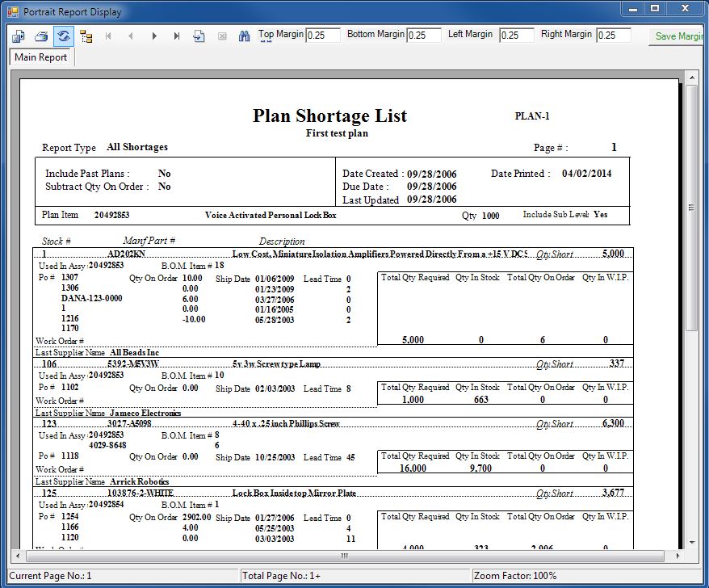Screen dimensions: 709x588
Task: Click manufacturer part AD202KN
Action: click(126, 254)
